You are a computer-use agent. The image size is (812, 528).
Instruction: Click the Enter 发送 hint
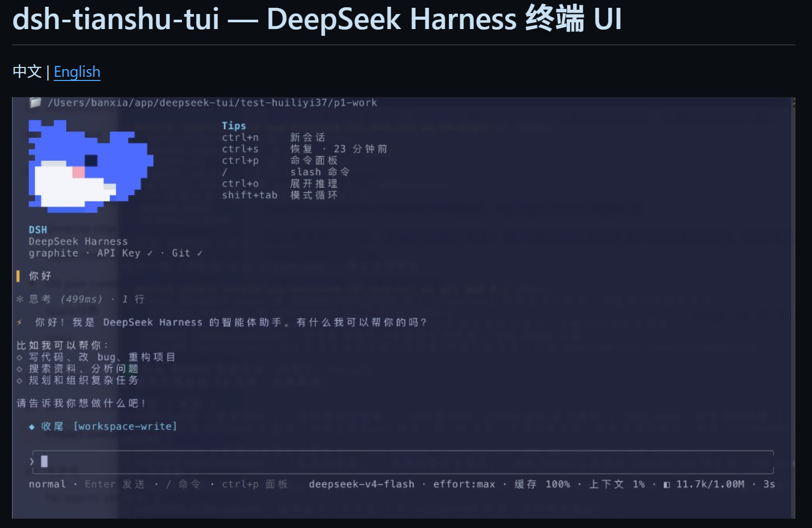(x=115, y=484)
